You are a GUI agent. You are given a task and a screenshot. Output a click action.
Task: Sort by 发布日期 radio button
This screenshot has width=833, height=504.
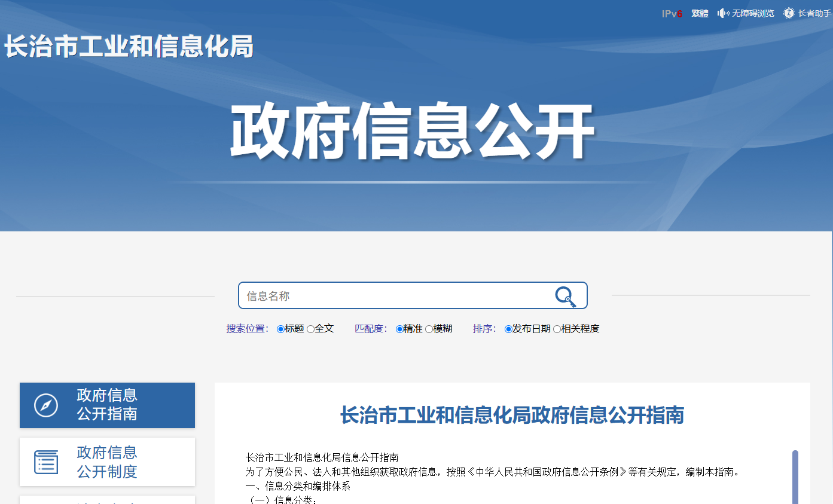point(508,329)
